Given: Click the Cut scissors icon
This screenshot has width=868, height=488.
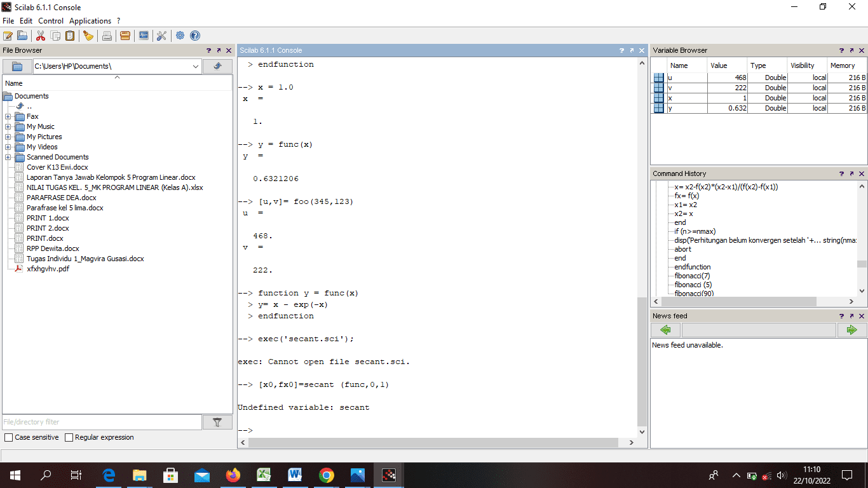Looking at the screenshot, I should [41, 36].
